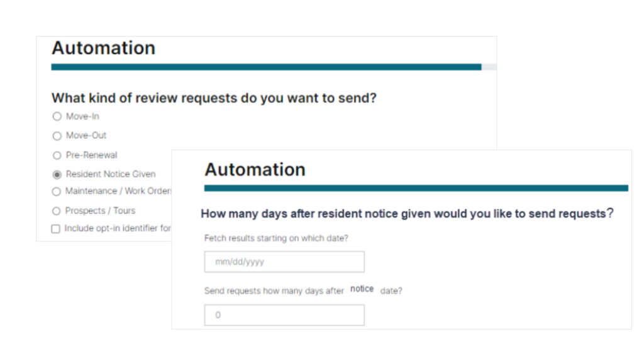Image resolution: width=644 pixels, height=362 pixels.
Task: Focus the days after notice number field
Action: pyautogui.click(x=284, y=315)
